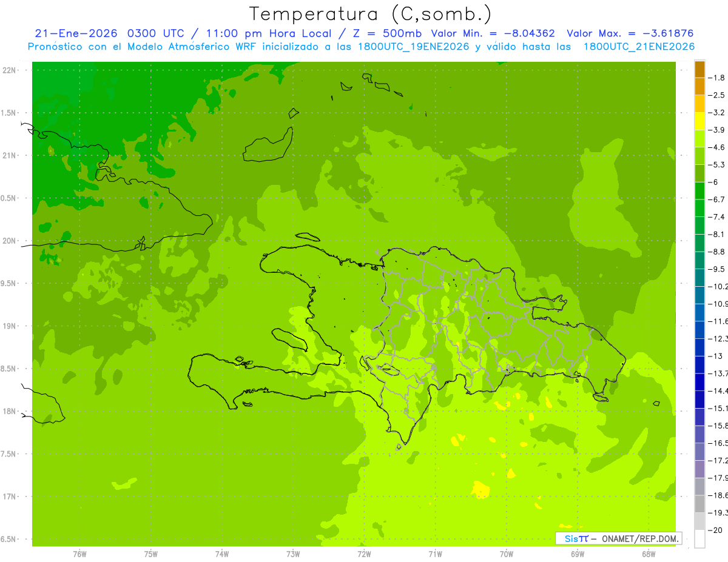Viewport: 728px width, 562px height.
Task: Click the "-14.4" colorbar value
Action: 718,390
